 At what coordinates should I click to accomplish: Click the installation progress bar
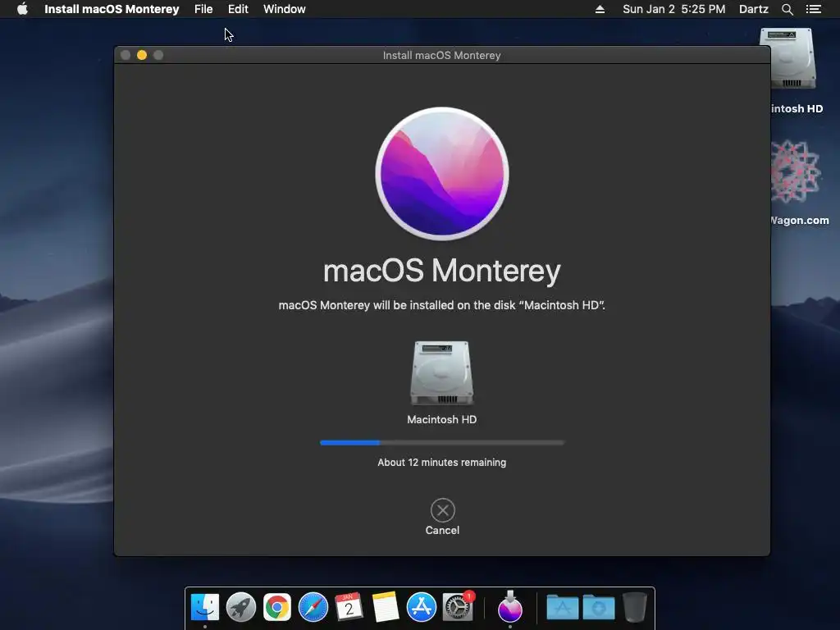point(442,443)
